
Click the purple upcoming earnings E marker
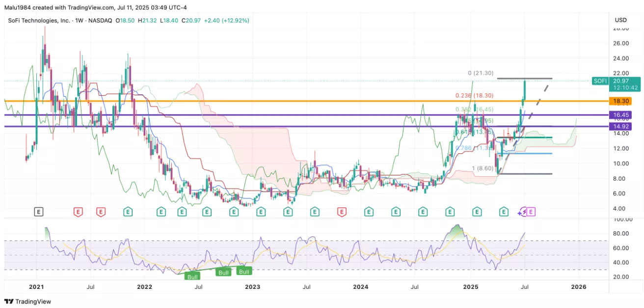pyautogui.click(x=531, y=212)
